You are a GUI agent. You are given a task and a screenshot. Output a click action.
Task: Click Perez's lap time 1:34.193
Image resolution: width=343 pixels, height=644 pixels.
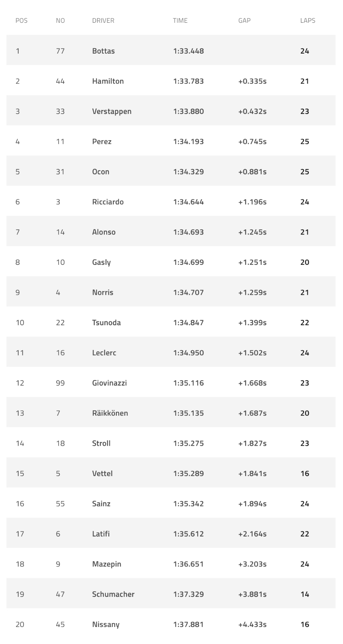pos(189,141)
